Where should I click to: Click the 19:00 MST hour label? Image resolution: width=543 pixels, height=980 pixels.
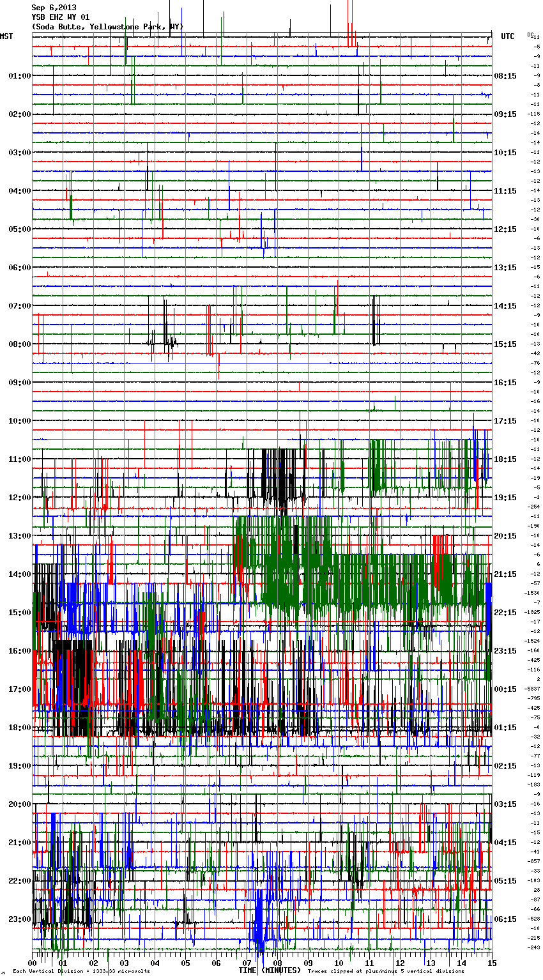click(20, 766)
